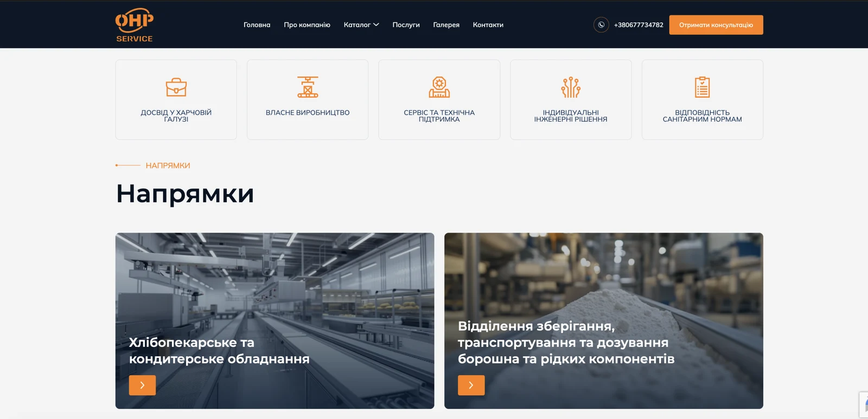Open the Галерея menu item
Image resolution: width=868 pixels, height=419 pixels.
click(x=446, y=25)
